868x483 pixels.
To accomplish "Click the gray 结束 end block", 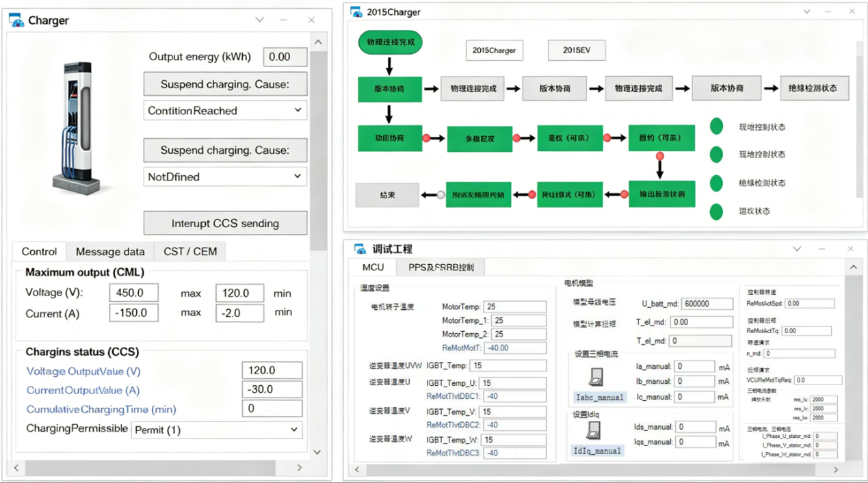I will click(387, 195).
